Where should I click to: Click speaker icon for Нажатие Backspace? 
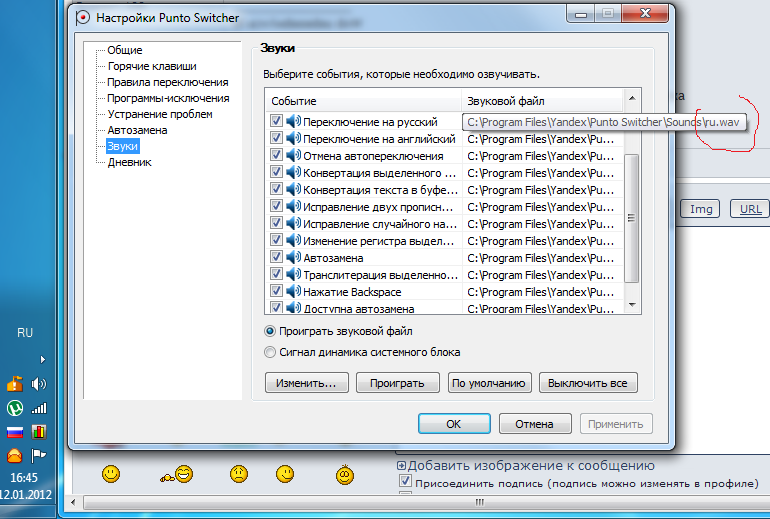coord(293,291)
